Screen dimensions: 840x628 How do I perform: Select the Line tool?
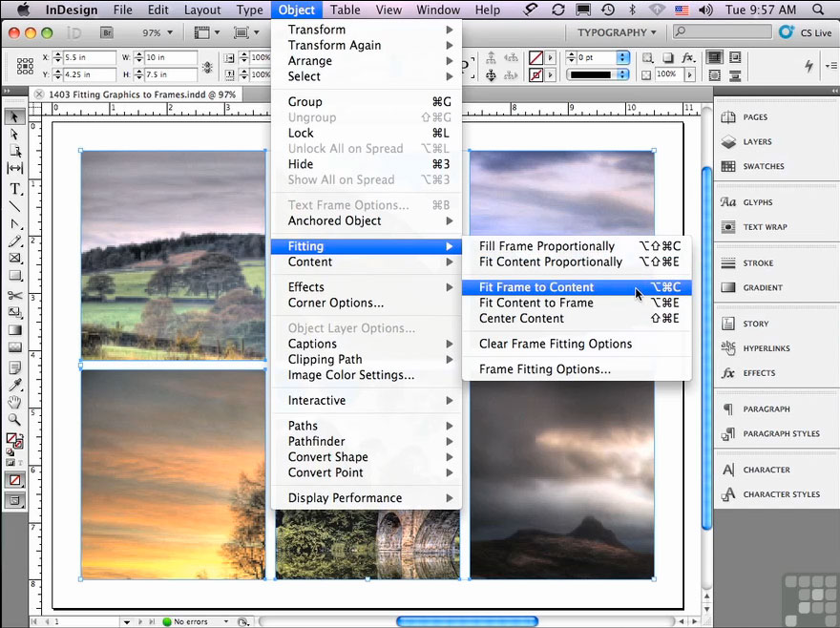(14, 206)
